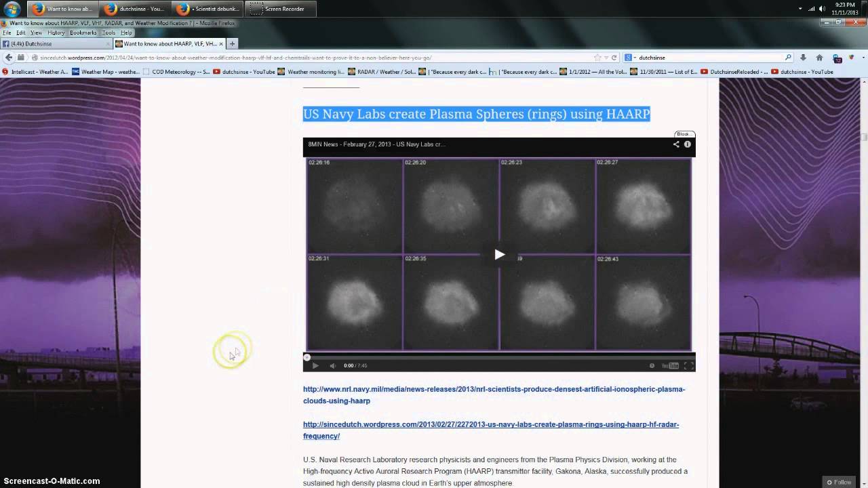The width and height of the screenshot is (868, 488).
Task: Reload the page with the refresh icon
Action: pos(614,58)
